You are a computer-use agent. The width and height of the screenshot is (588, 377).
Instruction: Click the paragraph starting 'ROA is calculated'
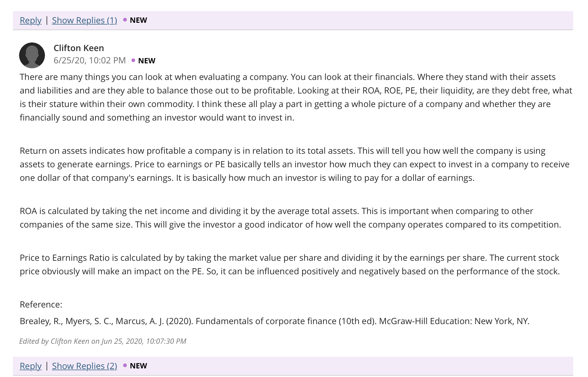click(290, 218)
